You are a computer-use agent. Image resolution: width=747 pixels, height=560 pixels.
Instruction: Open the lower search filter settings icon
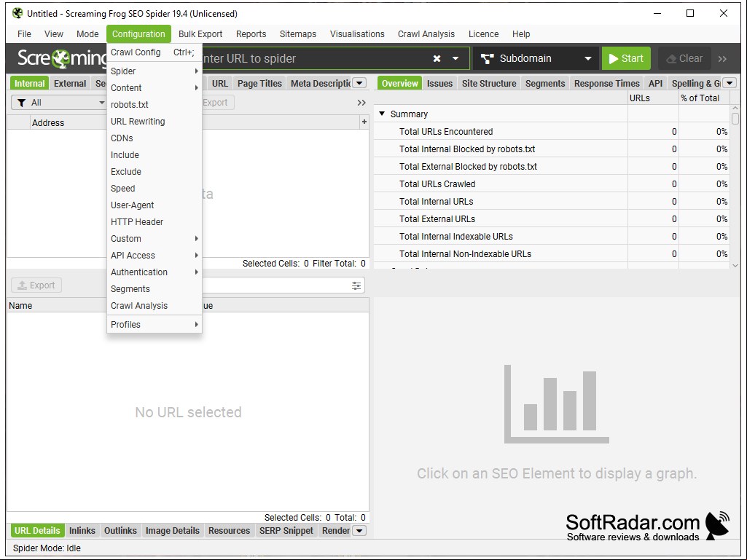tap(356, 285)
